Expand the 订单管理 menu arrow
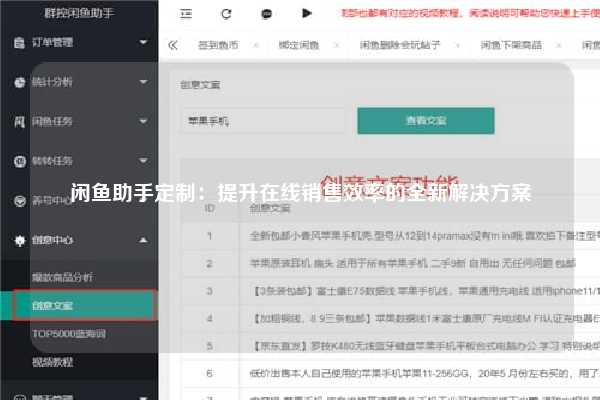Image resolution: width=600 pixels, height=400 pixels. (x=143, y=42)
